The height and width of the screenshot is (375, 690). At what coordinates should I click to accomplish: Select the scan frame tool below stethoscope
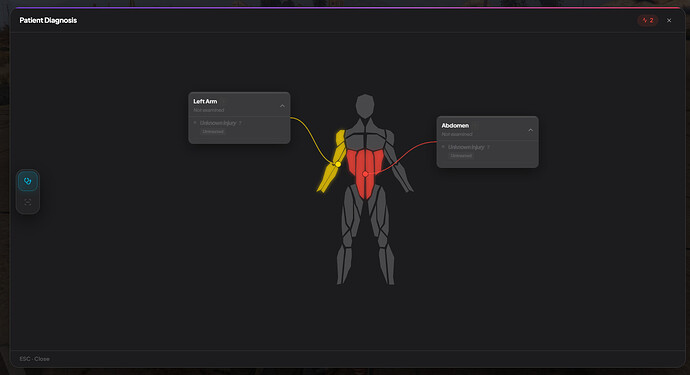point(28,202)
